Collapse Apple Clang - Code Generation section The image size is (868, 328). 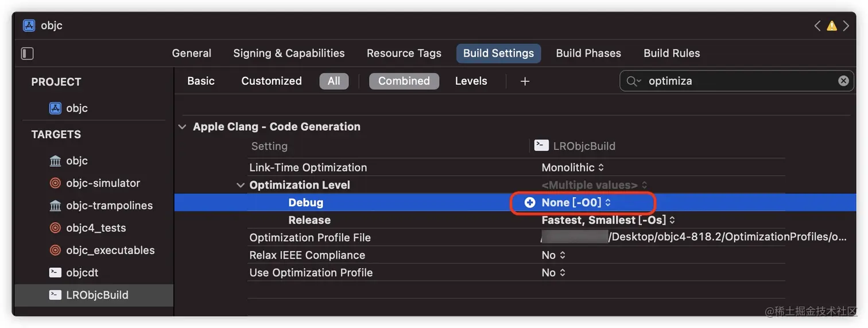coord(183,127)
